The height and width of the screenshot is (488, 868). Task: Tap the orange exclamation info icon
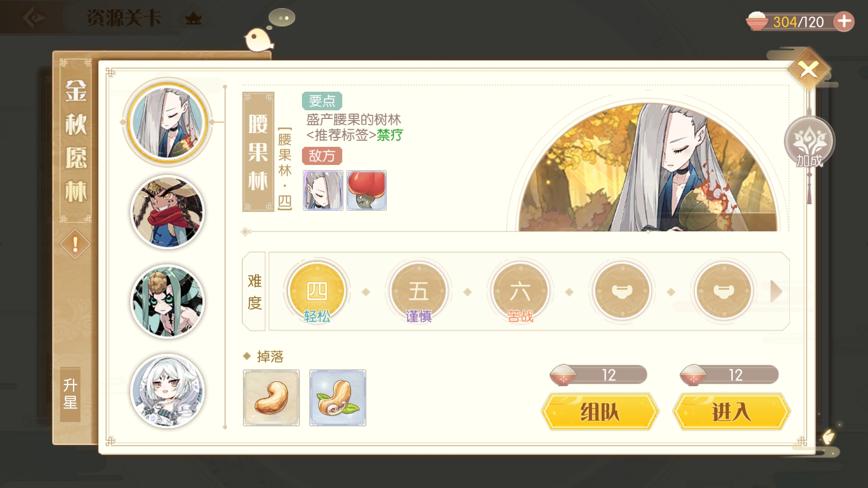[x=75, y=244]
